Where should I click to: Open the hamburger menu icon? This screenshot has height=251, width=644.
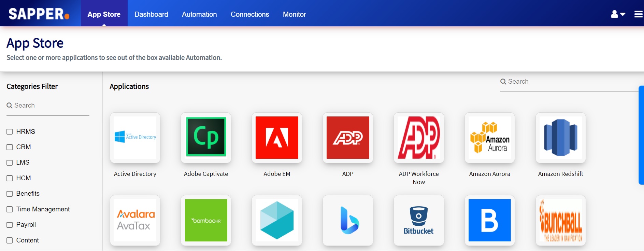[638, 14]
